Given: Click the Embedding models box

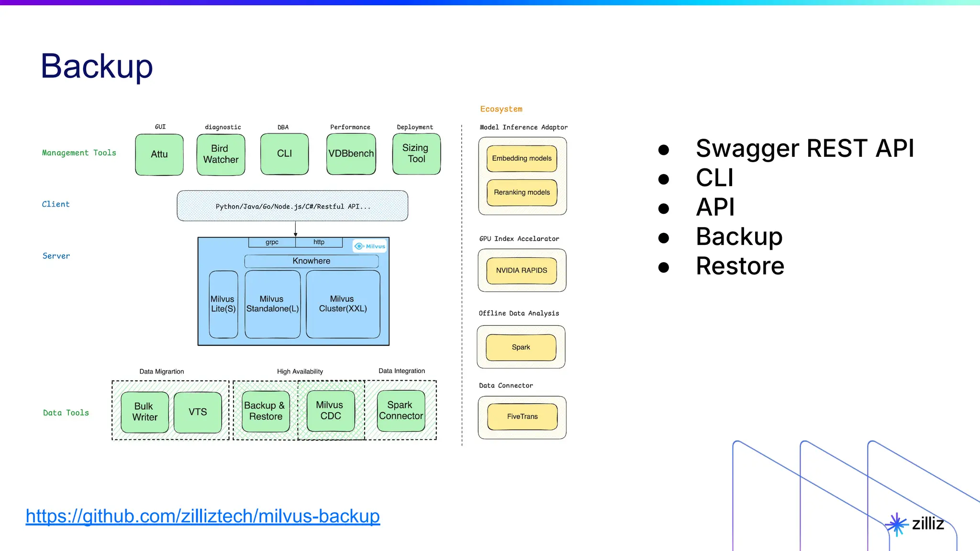Looking at the screenshot, I should click(522, 159).
